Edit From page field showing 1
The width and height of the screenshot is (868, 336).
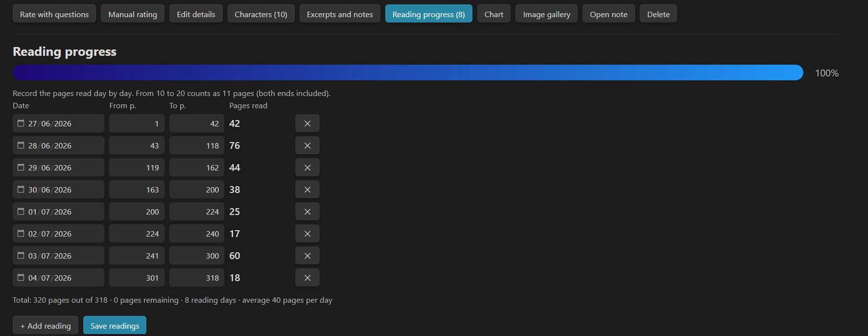click(137, 123)
